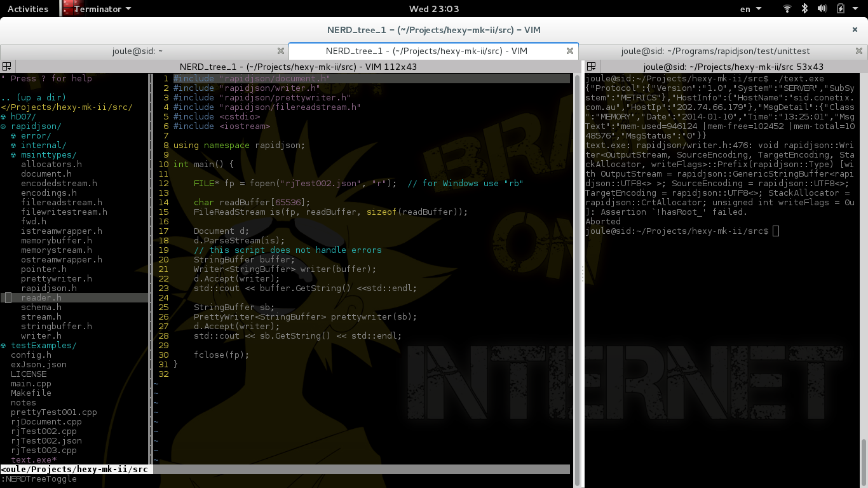Open the Terminator application menu
Viewport: 868px width, 488px height.
click(102, 9)
